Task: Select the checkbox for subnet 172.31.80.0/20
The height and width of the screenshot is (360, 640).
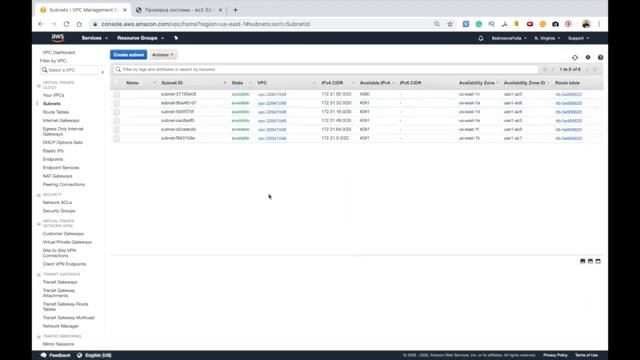Action: point(117,94)
